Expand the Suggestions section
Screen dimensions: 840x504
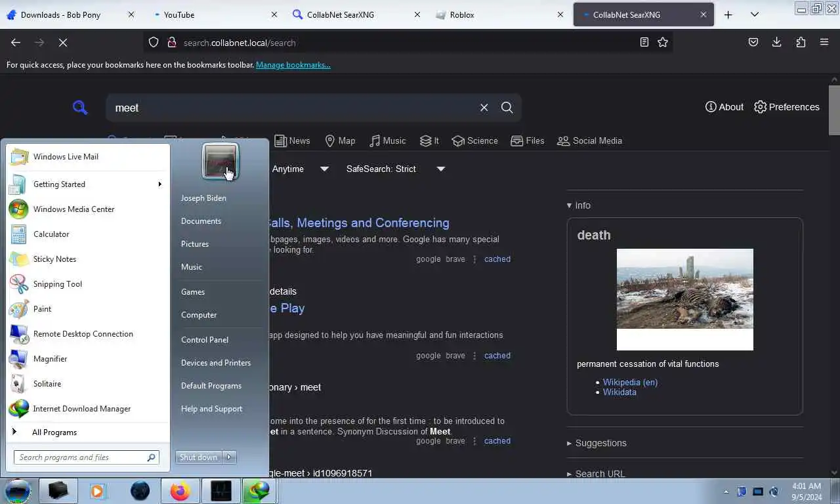(x=597, y=443)
